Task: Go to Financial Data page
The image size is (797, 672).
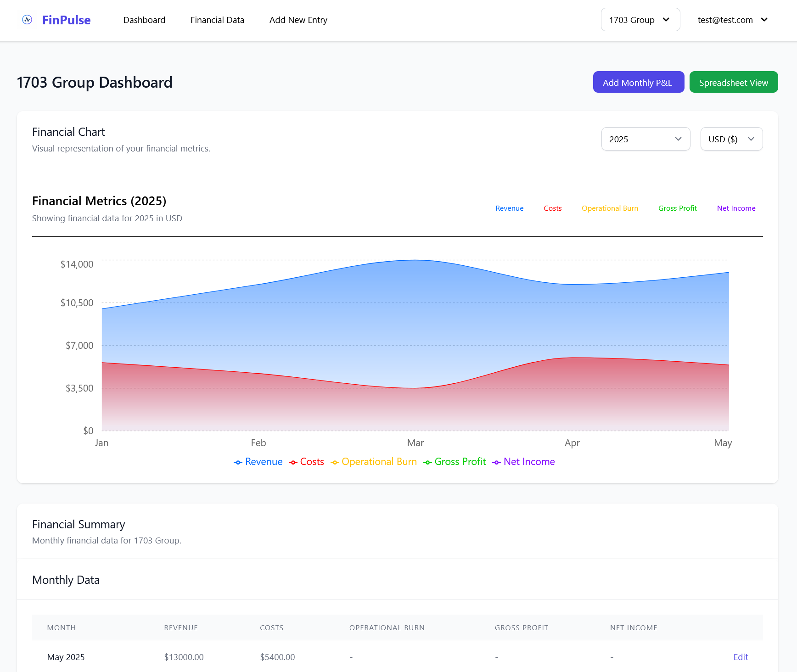Action: click(x=217, y=20)
